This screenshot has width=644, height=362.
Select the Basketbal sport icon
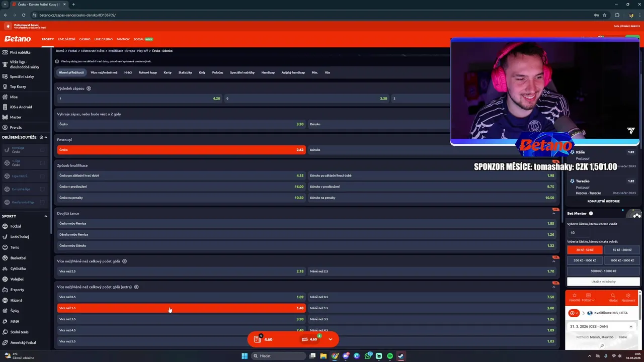tap(6, 258)
